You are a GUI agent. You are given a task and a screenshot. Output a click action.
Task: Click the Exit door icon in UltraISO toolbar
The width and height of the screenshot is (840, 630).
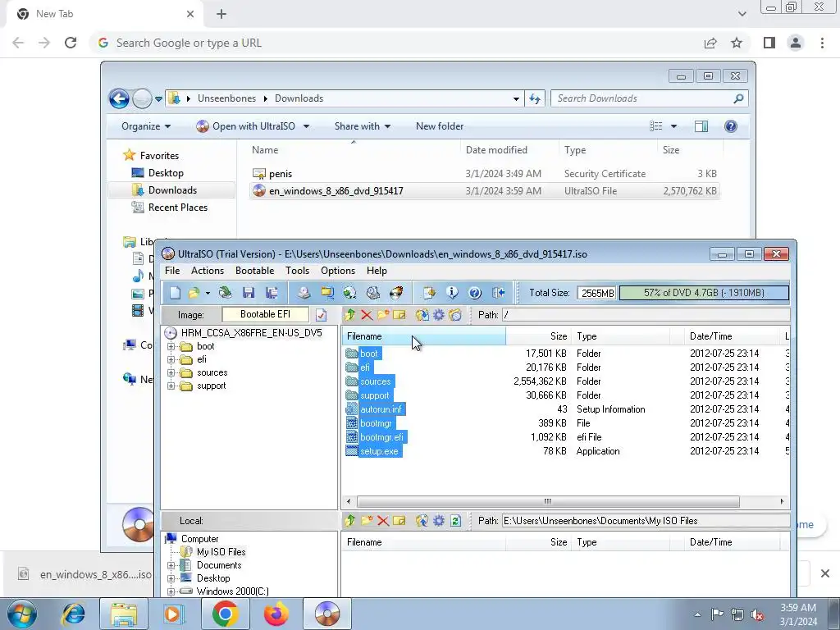tap(498, 293)
